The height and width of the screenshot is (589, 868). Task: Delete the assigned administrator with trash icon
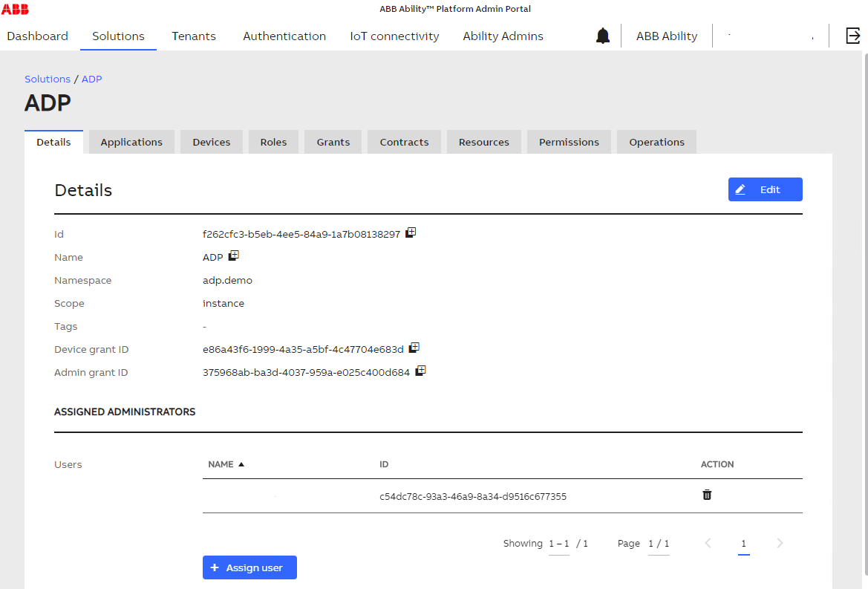[707, 495]
